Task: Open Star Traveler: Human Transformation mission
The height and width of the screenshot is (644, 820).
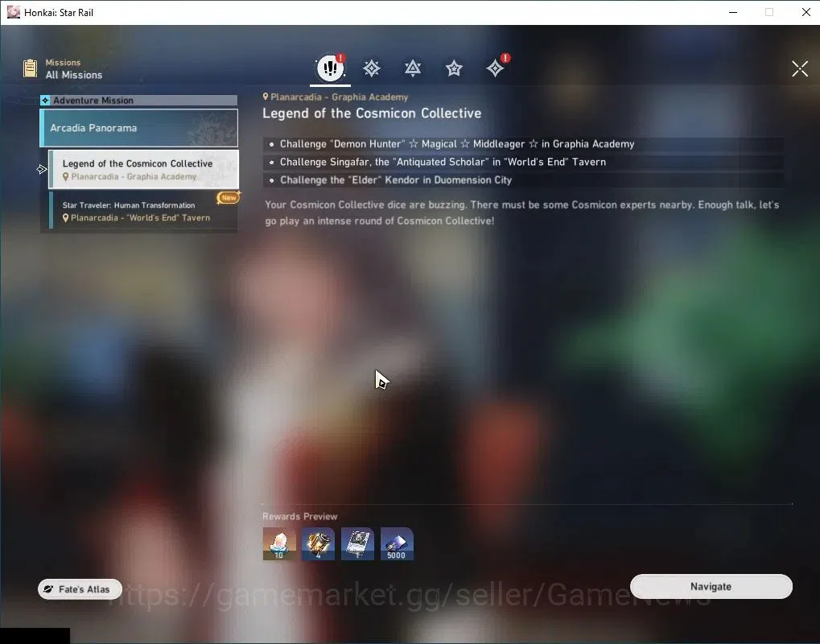Action: coord(143,211)
